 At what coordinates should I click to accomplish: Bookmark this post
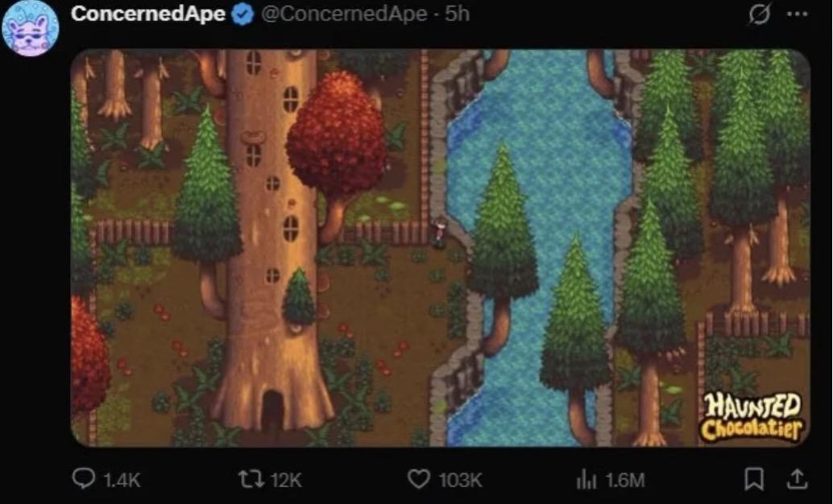[753, 480]
